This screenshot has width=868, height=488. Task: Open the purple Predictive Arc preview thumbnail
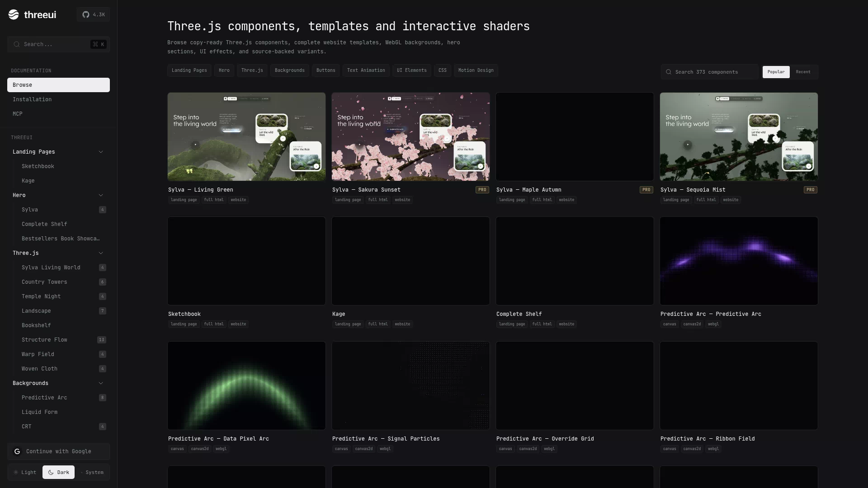pyautogui.click(x=739, y=261)
